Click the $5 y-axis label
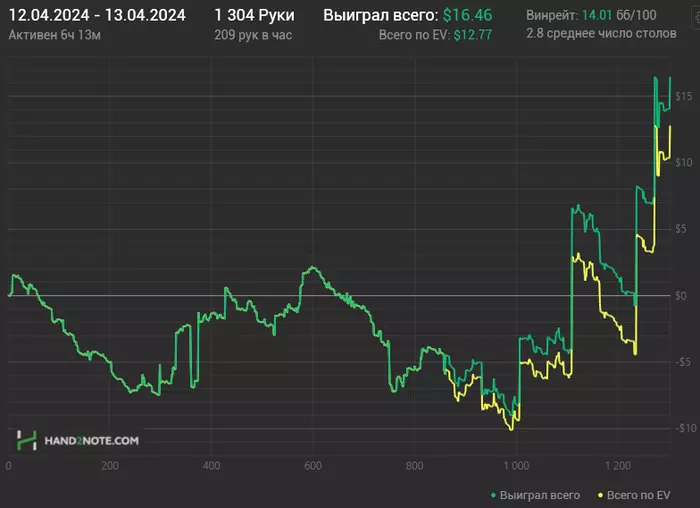 click(681, 229)
